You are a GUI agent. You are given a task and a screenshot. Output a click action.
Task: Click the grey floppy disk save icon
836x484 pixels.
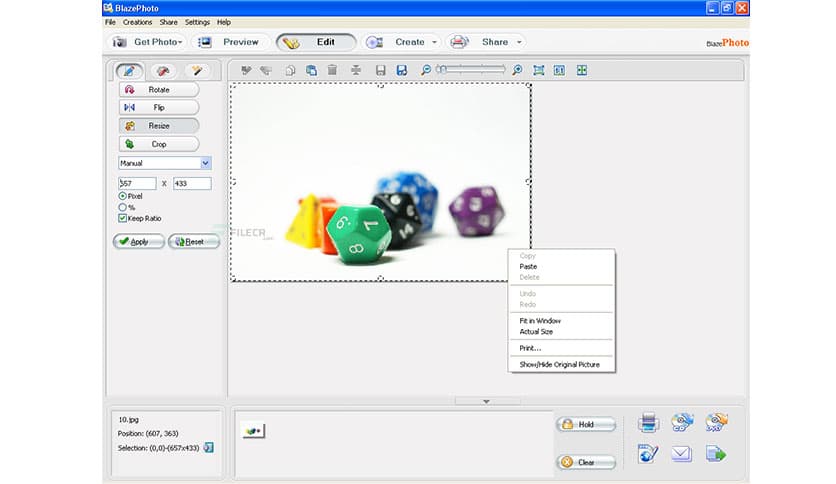click(380, 70)
